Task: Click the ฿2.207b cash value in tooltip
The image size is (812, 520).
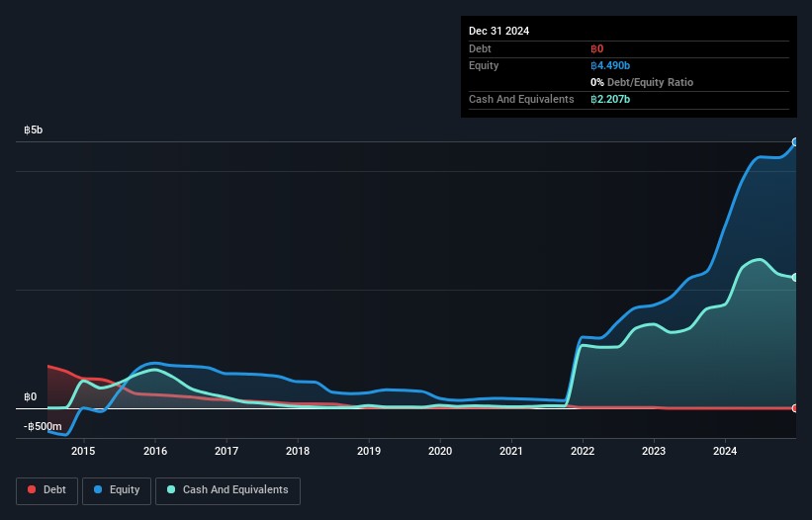Action: point(610,99)
